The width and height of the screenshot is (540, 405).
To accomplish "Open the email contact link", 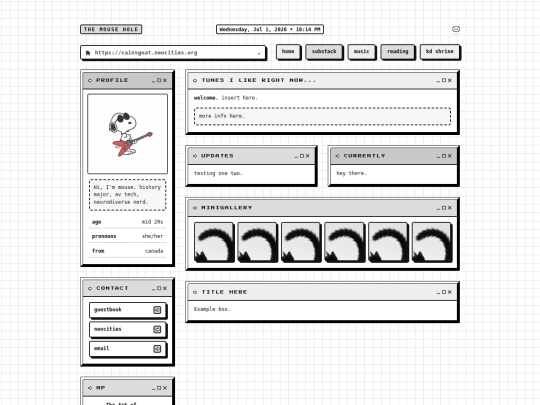I will tap(128, 349).
